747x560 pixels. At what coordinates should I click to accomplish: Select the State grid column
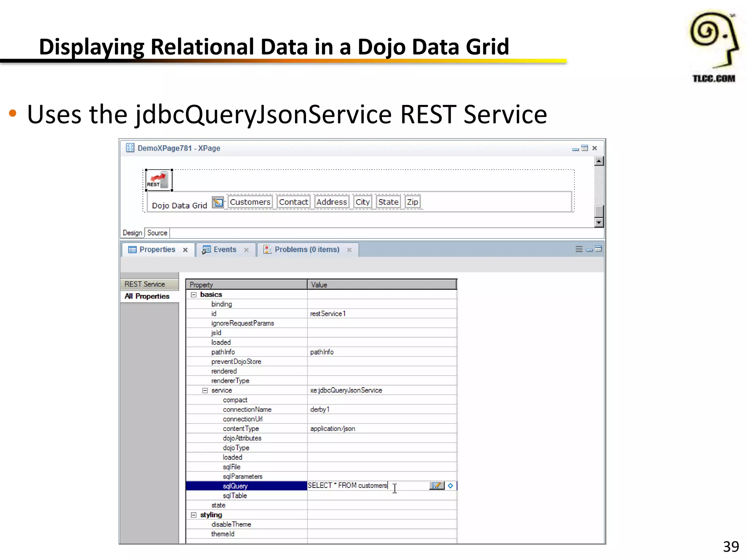click(388, 202)
